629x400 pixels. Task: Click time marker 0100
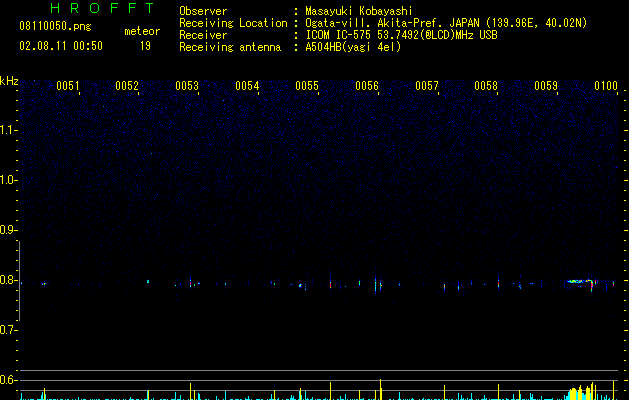[606, 86]
